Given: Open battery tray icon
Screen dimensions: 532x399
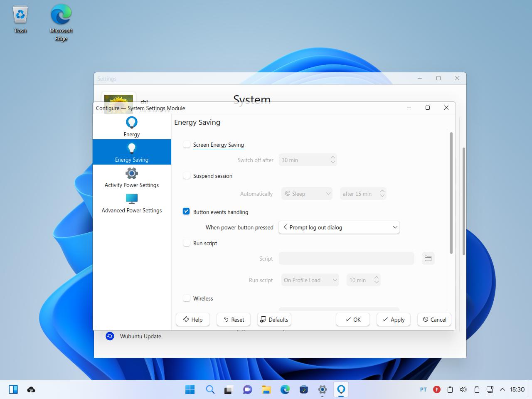Looking at the screenshot, I should click(477, 389).
